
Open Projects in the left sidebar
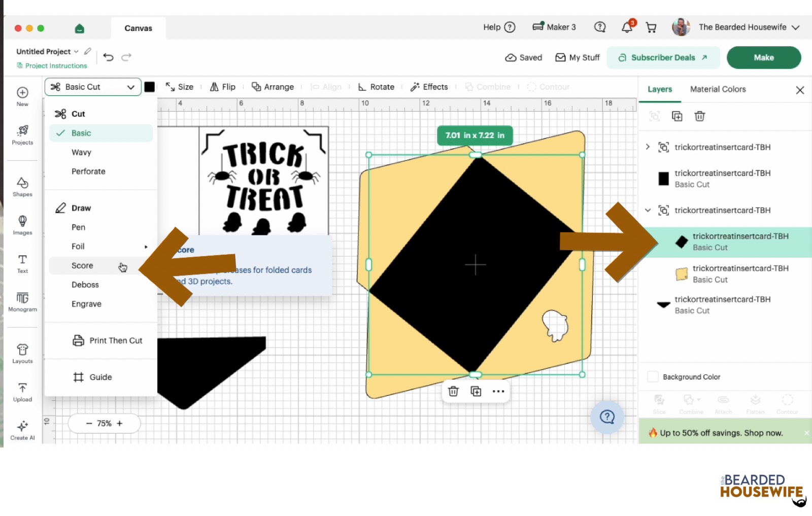(22, 135)
